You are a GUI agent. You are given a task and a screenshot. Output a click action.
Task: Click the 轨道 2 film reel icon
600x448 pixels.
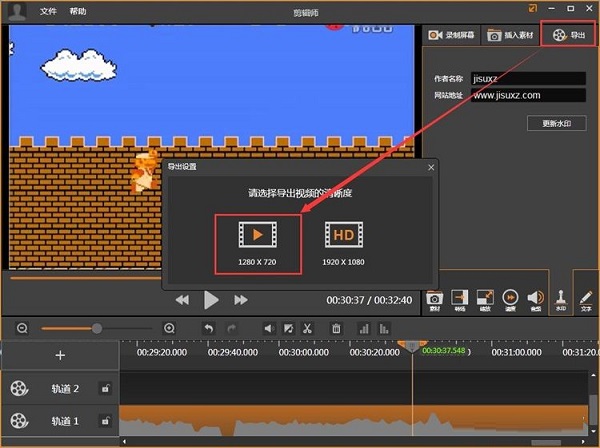[19, 388]
